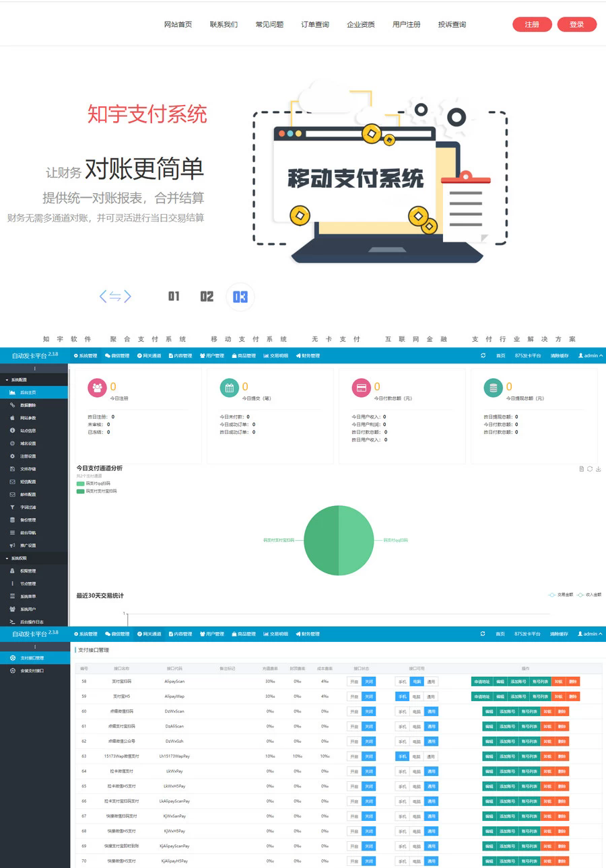Switch 支付宝扫码 interface to 开启

click(x=354, y=682)
